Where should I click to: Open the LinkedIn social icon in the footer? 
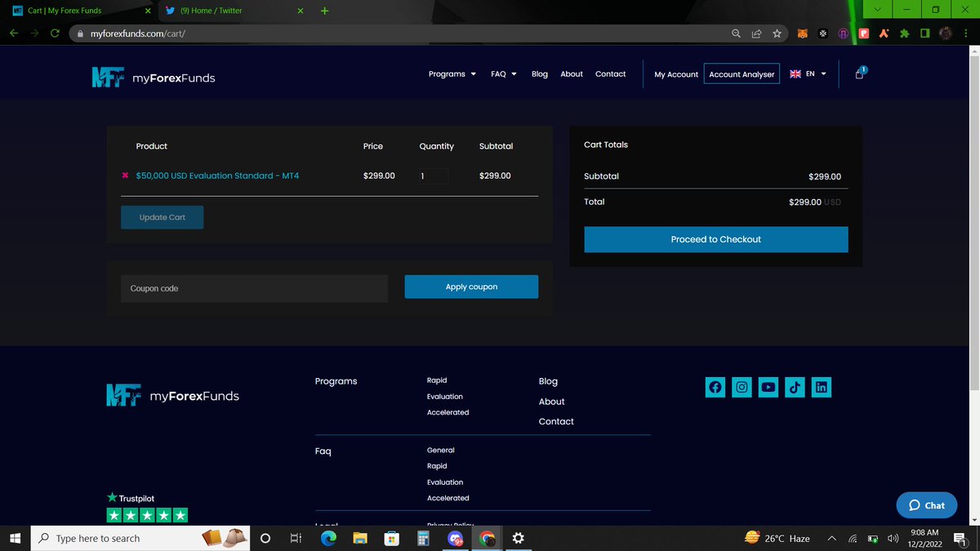click(x=821, y=388)
